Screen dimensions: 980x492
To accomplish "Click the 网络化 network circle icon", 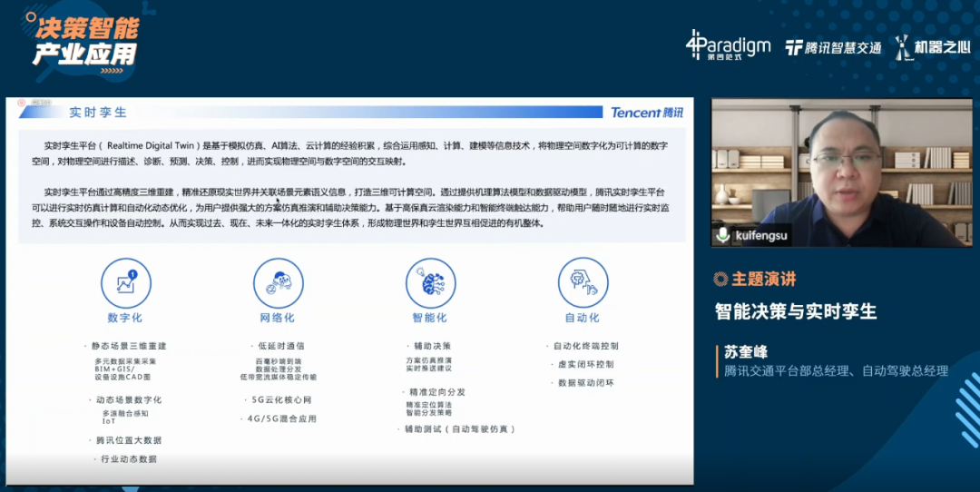I will click(279, 283).
